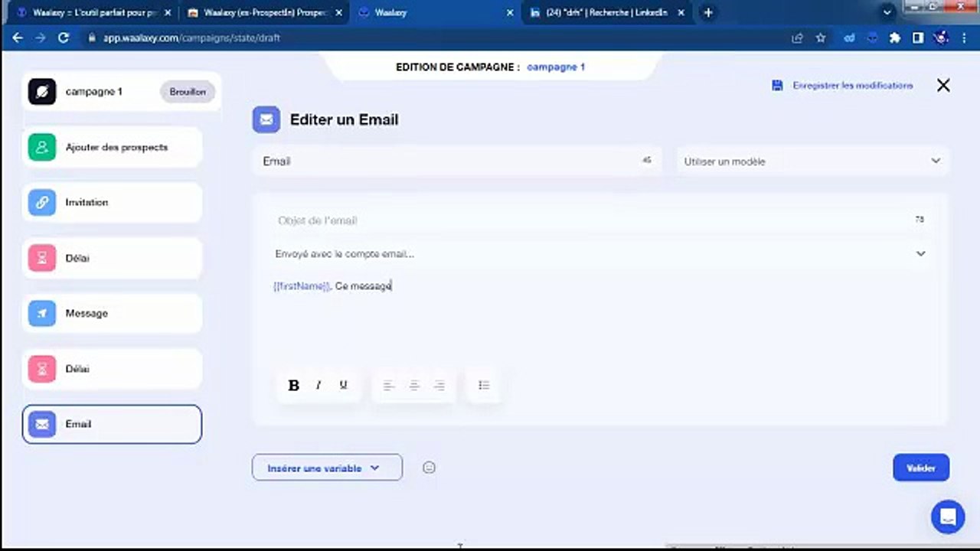Image resolution: width=980 pixels, height=551 pixels.
Task: Click the first Délai hourglass icon
Action: (x=42, y=258)
